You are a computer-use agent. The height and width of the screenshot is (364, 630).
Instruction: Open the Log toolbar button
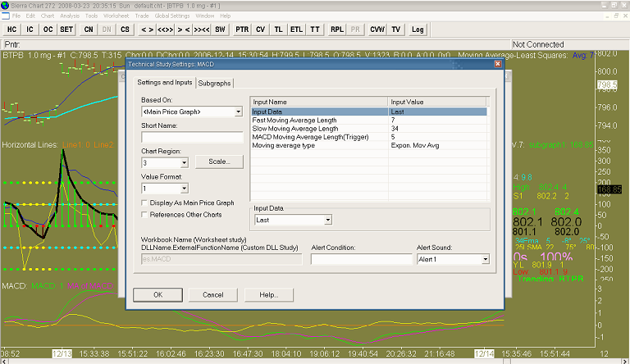[418, 30]
